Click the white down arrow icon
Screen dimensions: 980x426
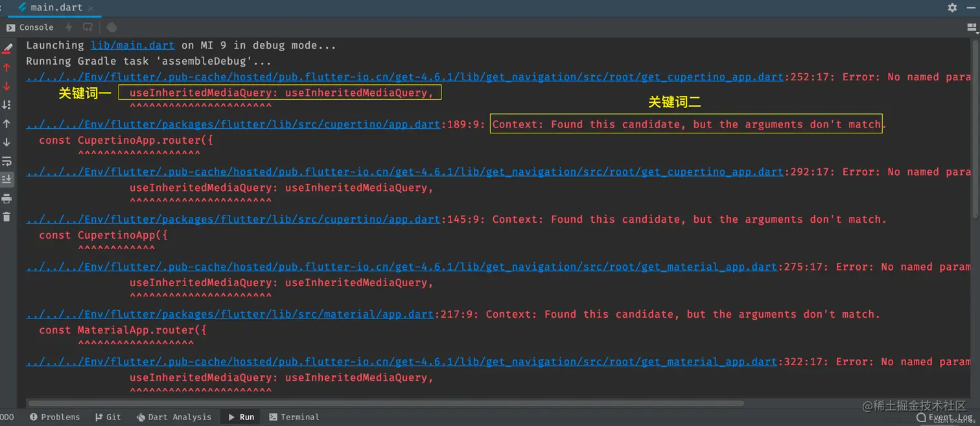point(6,142)
